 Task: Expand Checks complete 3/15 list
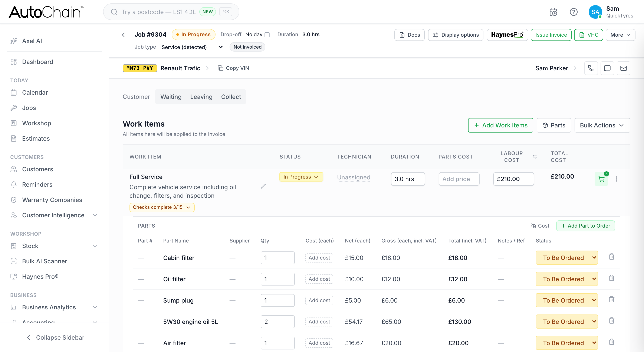tap(162, 207)
